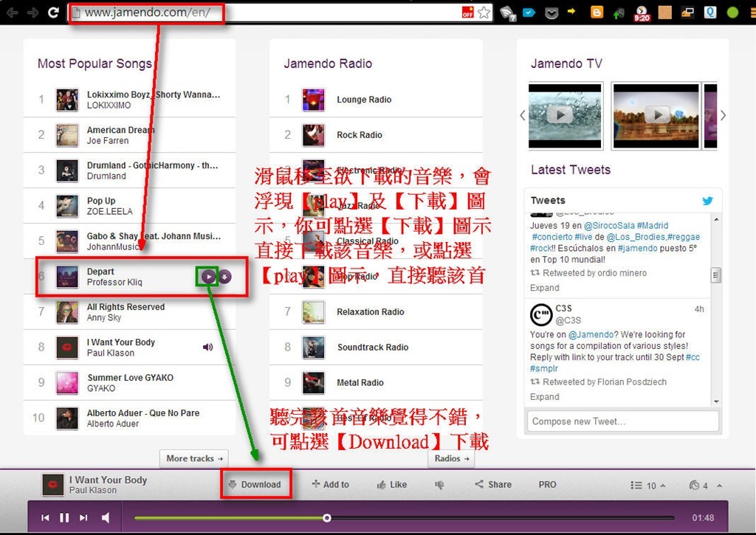Click the green circle extension icon

point(732,12)
